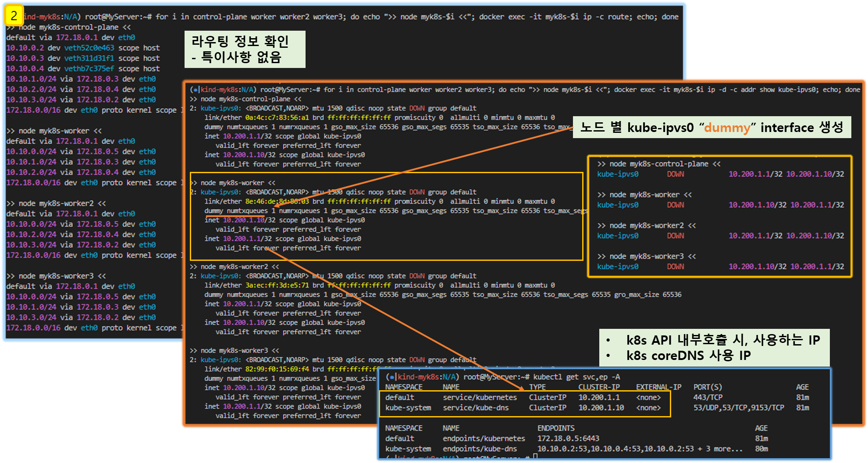This screenshot has height=463, width=868.
Task: Select the '10.10.0.4 dev' route line
Action: (x=83, y=69)
